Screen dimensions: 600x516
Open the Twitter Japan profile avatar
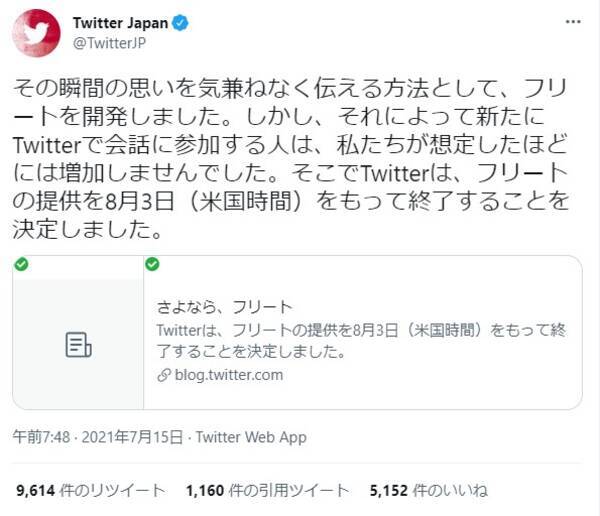36,33
